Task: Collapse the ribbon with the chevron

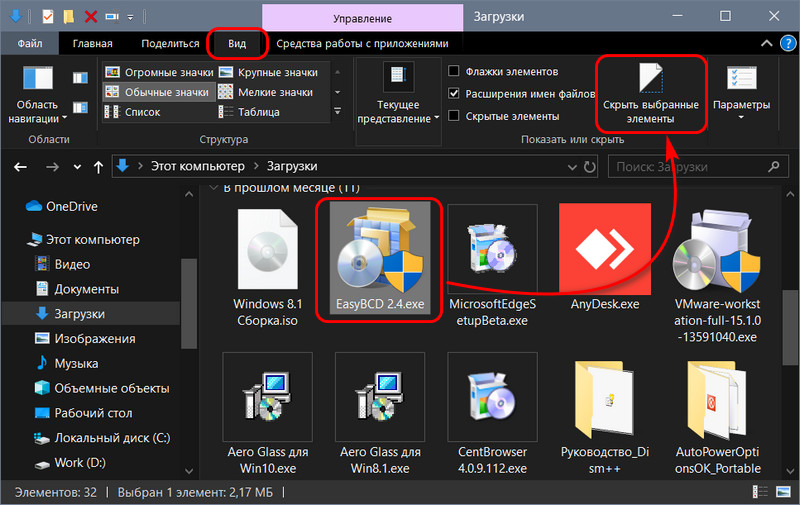Action: pyautogui.click(x=766, y=43)
